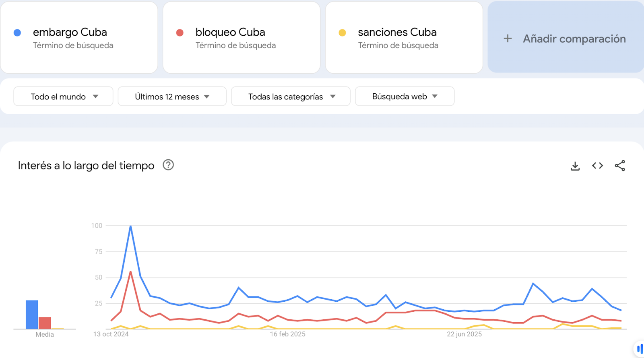644x358 pixels.
Task: Click the red dot beside bloqueo Cuba
Action: coord(180,33)
